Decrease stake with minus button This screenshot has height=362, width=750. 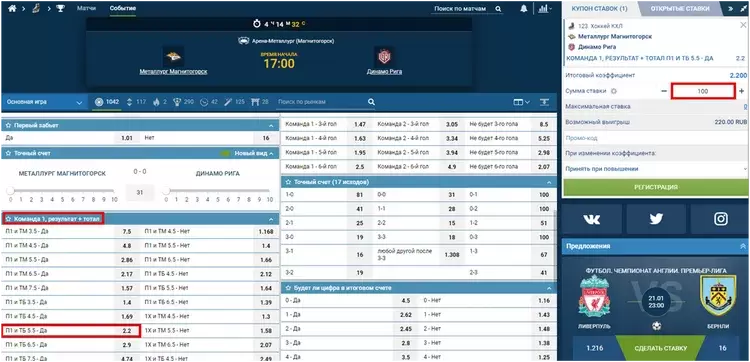point(663,91)
